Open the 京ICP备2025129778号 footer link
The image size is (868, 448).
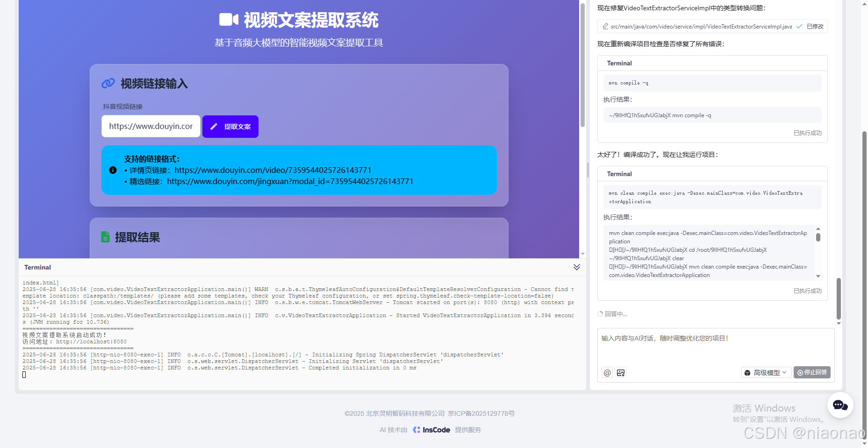481,413
